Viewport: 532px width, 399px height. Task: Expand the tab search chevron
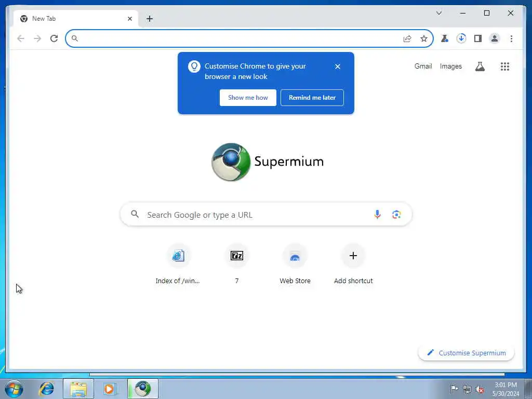438,13
